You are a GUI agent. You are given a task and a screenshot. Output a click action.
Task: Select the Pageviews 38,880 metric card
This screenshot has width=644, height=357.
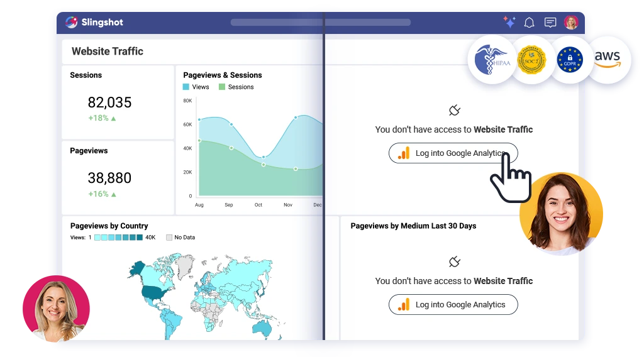tap(118, 178)
